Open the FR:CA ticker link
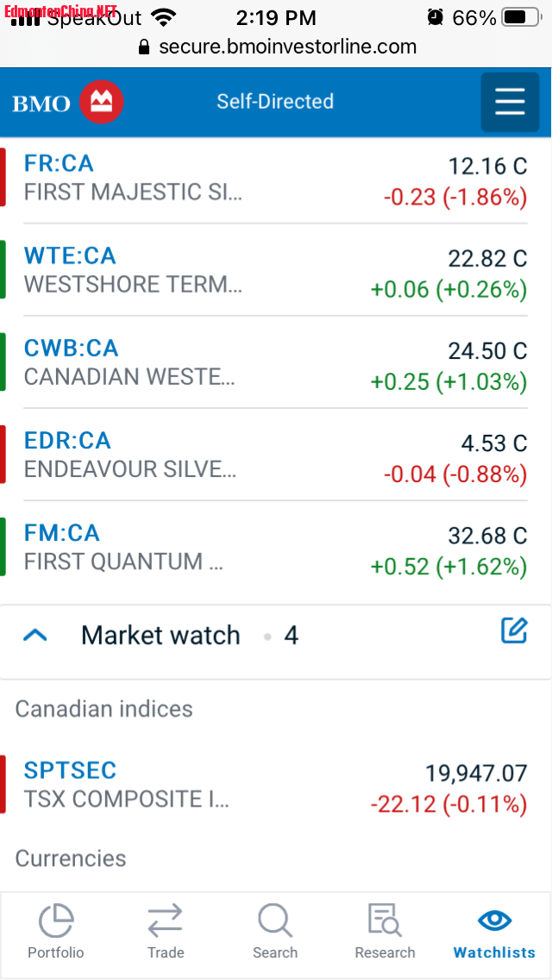The image size is (552, 980). 59,163
